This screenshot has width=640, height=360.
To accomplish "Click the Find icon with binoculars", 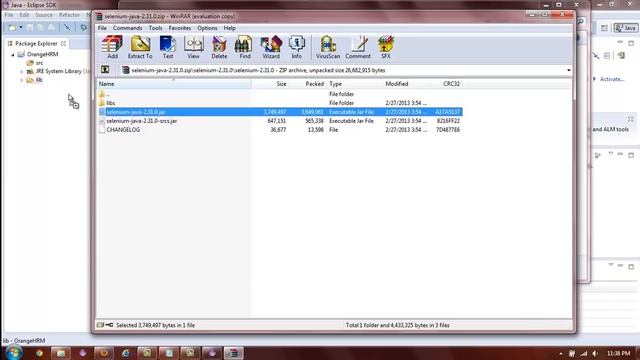I will (x=244, y=47).
